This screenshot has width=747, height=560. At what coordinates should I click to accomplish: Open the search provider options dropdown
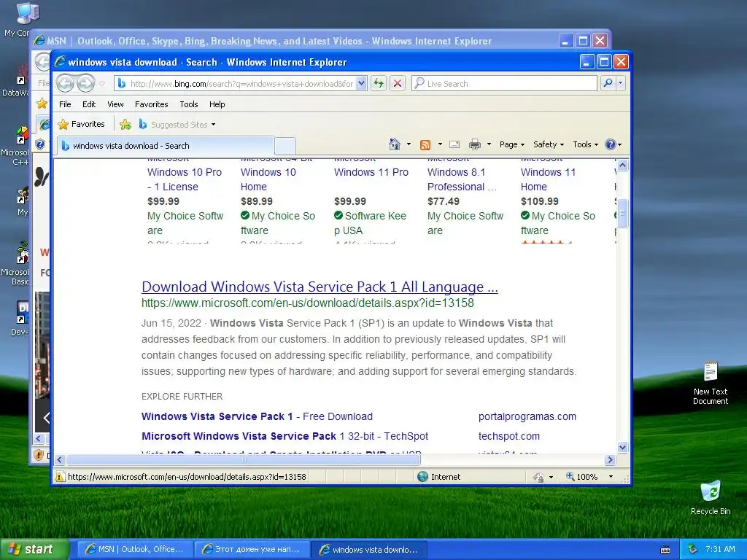click(x=620, y=83)
